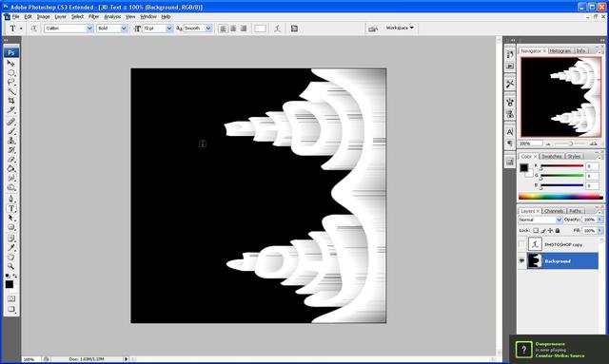This screenshot has height=364, width=609.
Task: Select the Horizontal Type tool in toolbox
Action: click(11, 208)
